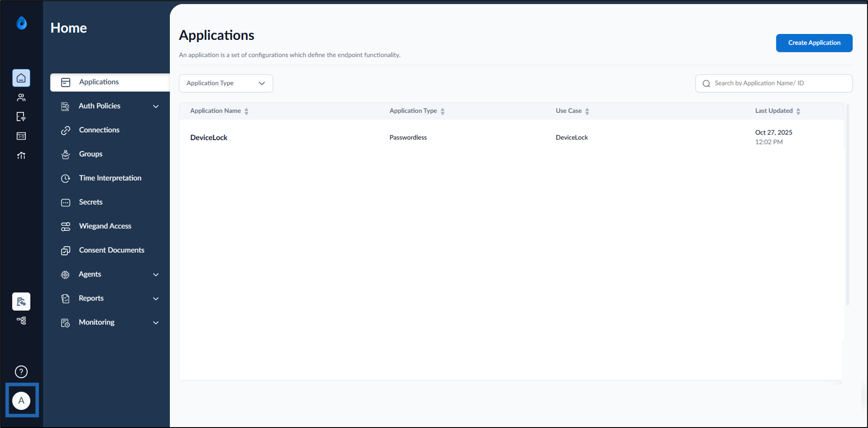Open the analytics chart rail icon
Viewport: 868px width, 428px height.
tap(21, 155)
